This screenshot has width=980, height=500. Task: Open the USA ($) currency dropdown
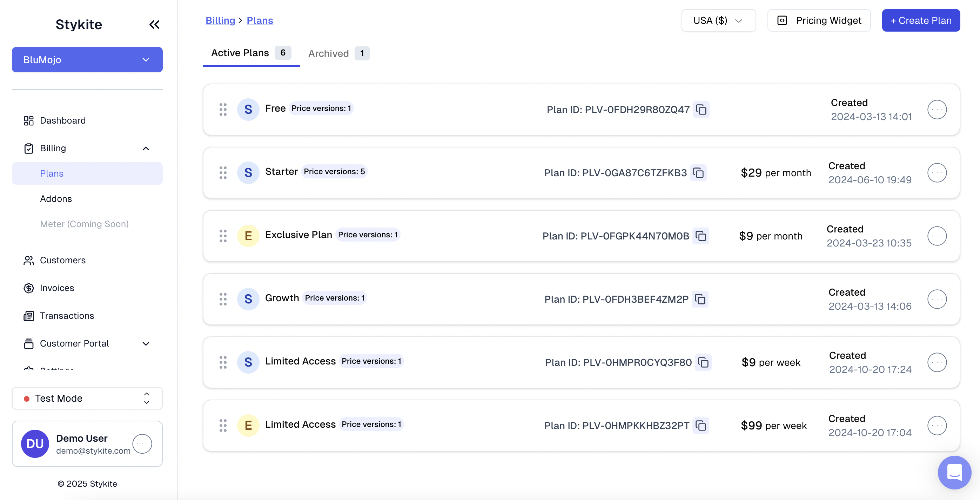point(718,21)
